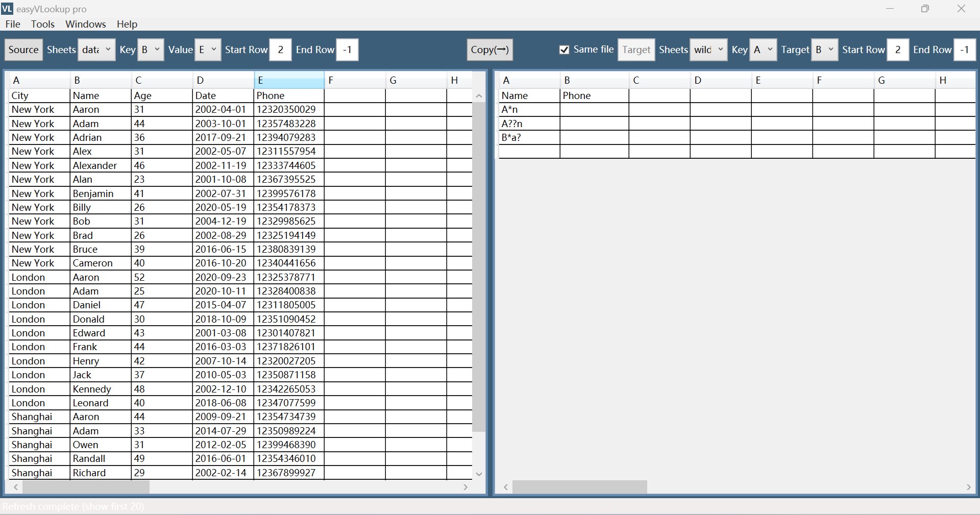Image resolution: width=980 pixels, height=515 pixels.
Task: Select column E header in source table
Action: pyautogui.click(x=289, y=80)
